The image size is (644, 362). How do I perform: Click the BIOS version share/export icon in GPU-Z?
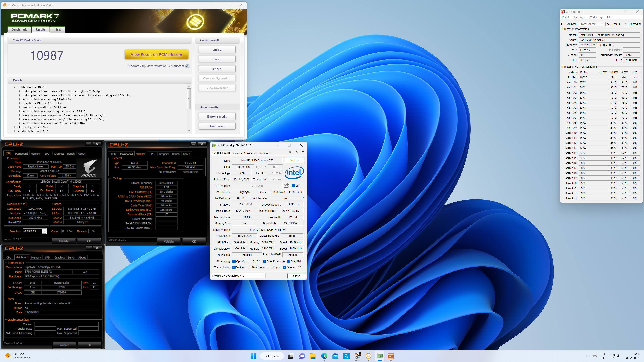pos(286,185)
